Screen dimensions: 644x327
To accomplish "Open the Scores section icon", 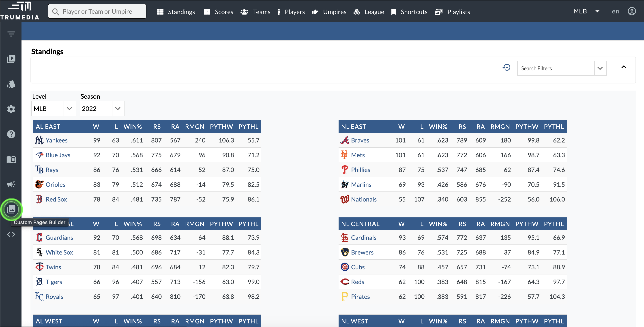I will click(207, 11).
